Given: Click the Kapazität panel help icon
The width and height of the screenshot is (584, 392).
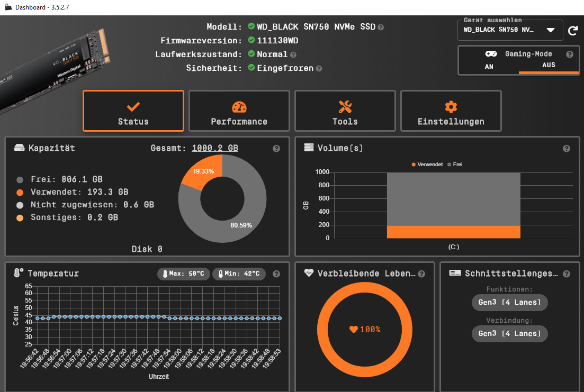Looking at the screenshot, I should click(276, 149).
